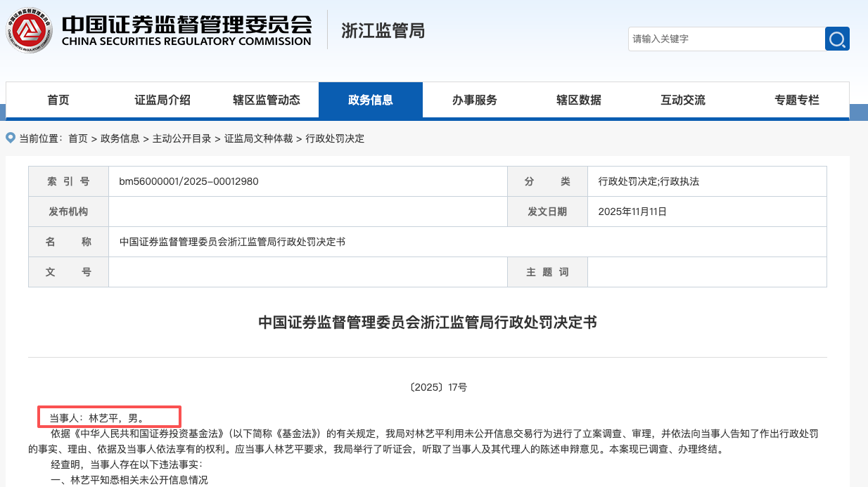Click the search magnifier icon

point(836,39)
